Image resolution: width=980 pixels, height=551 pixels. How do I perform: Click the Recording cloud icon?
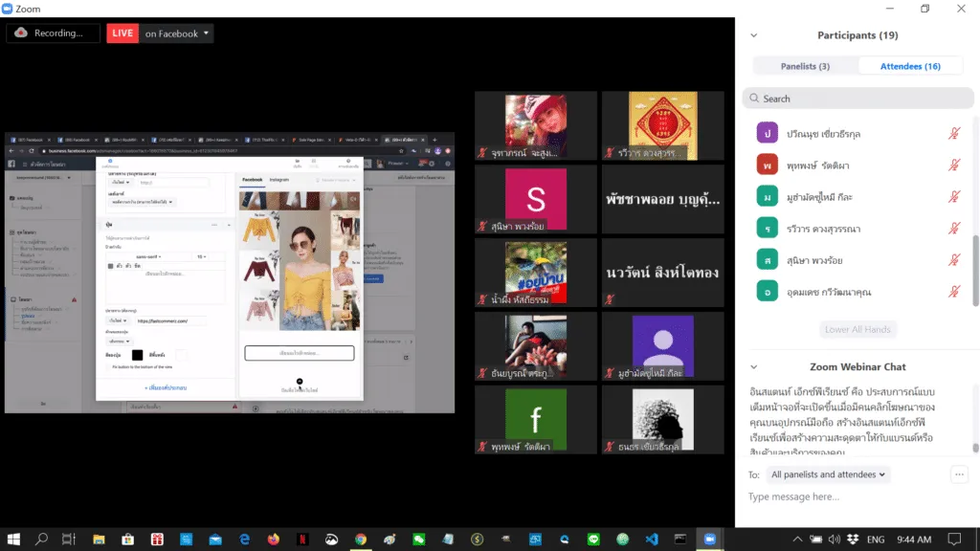(x=21, y=33)
